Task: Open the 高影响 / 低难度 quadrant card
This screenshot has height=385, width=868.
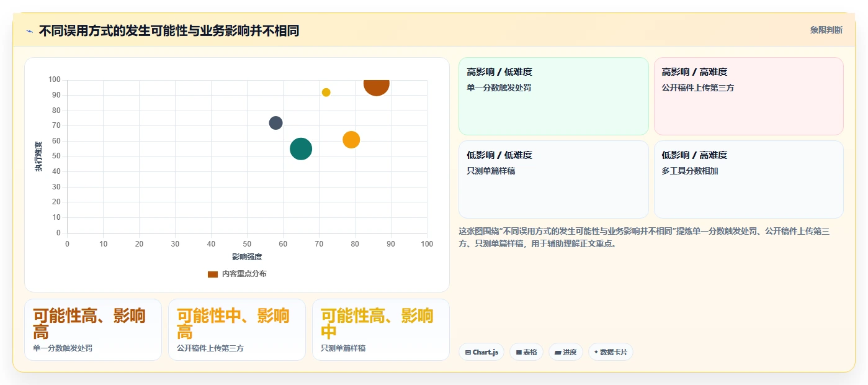Action: point(553,96)
